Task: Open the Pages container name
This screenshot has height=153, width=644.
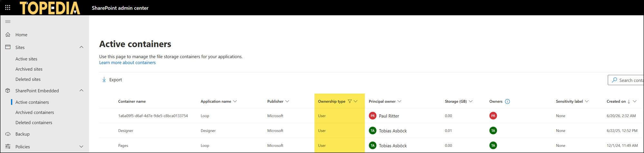Action: tap(123, 146)
